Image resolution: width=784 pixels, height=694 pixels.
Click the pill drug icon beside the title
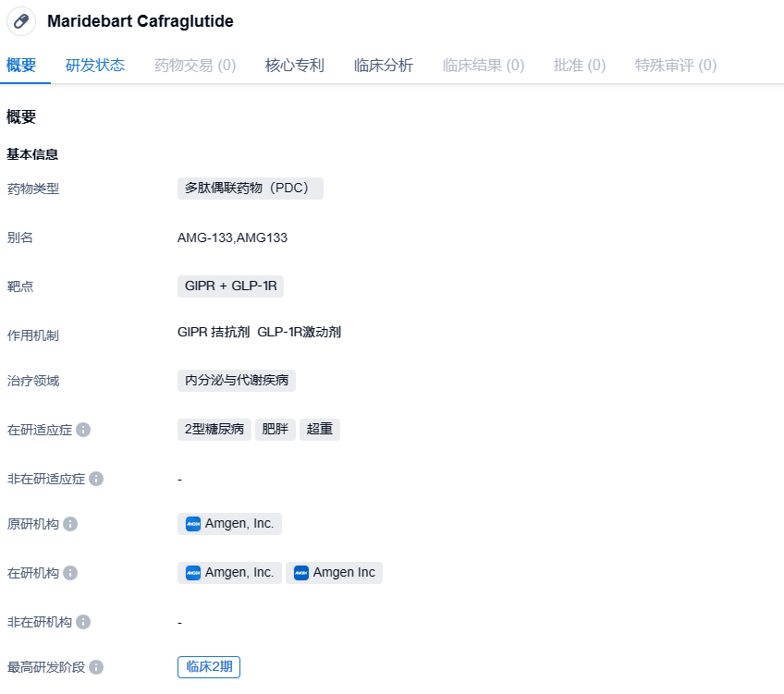click(x=21, y=20)
